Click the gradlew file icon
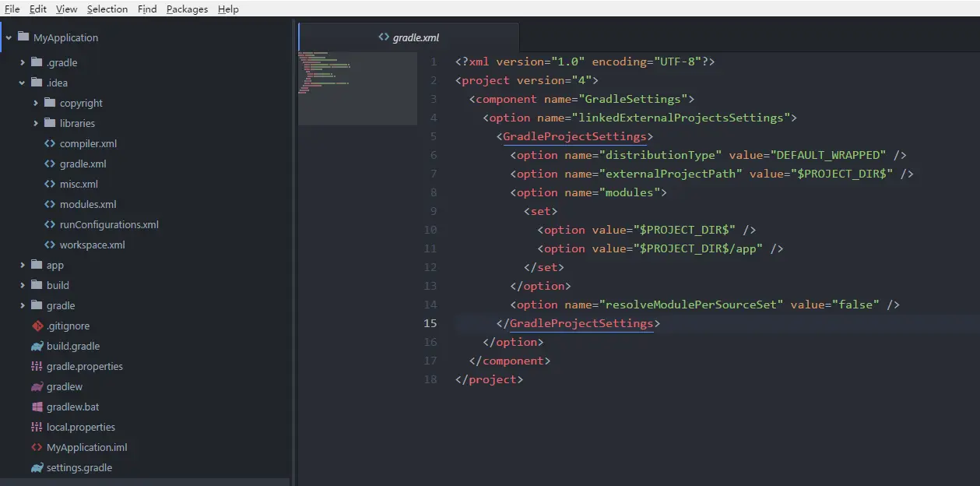 pyautogui.click(x=37, y=386)
